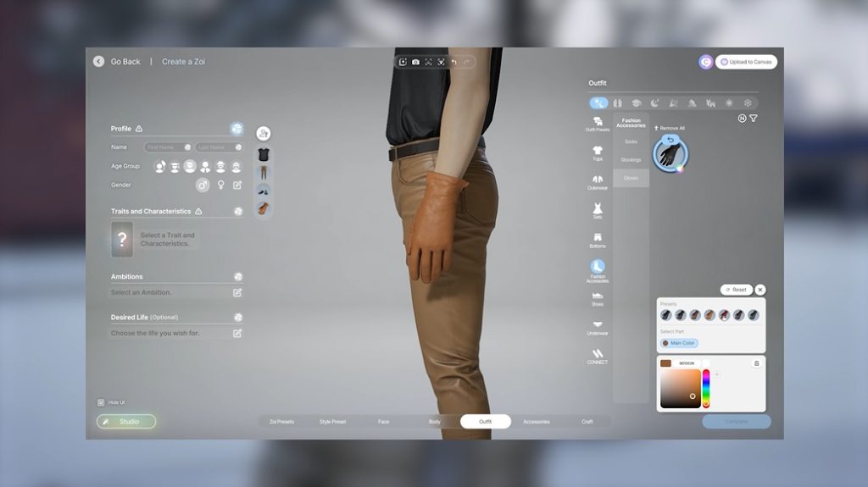This screenshot has height=487, width=868.
Task: Open the Tops clothing category
Action: point(598,152)
